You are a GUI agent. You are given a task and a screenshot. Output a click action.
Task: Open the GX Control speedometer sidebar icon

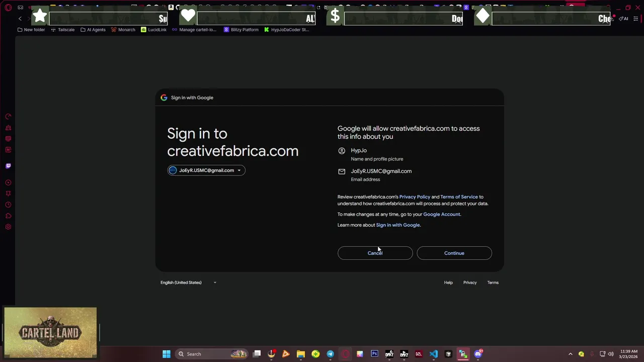coord(8,117)
